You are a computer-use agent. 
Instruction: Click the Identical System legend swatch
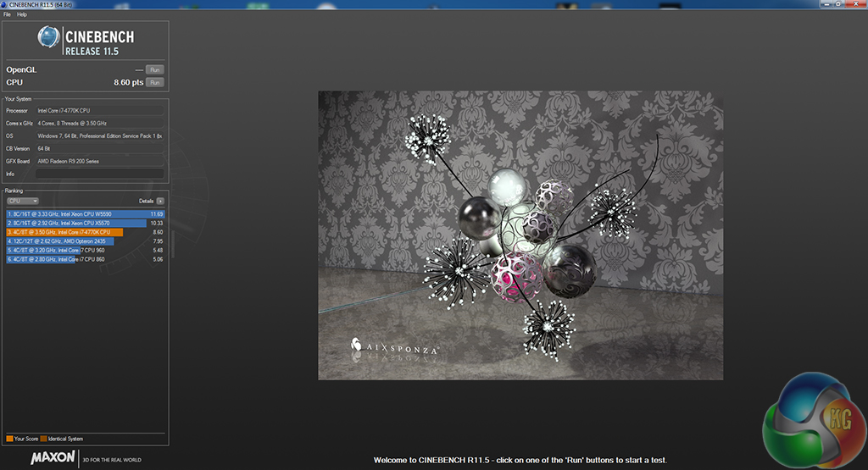coord(44,439)
